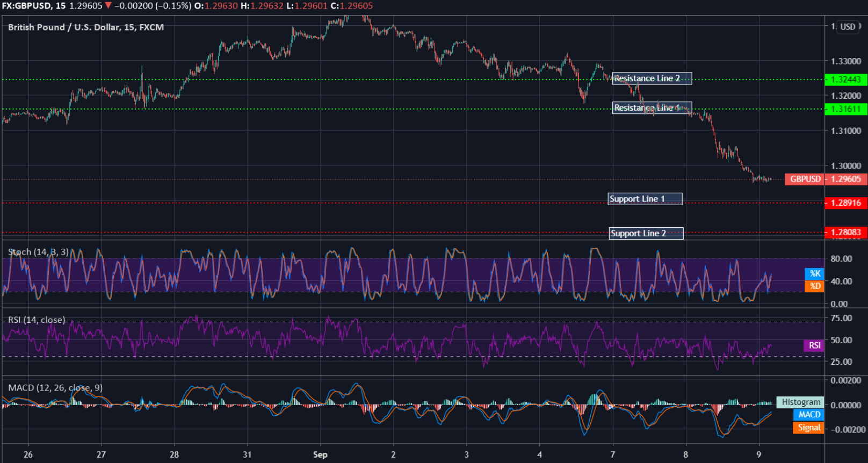Click the 1.28083 red price tag
The height and width of the screenshot is (463, 868).
pyautogui.click(x=846, y=233)
